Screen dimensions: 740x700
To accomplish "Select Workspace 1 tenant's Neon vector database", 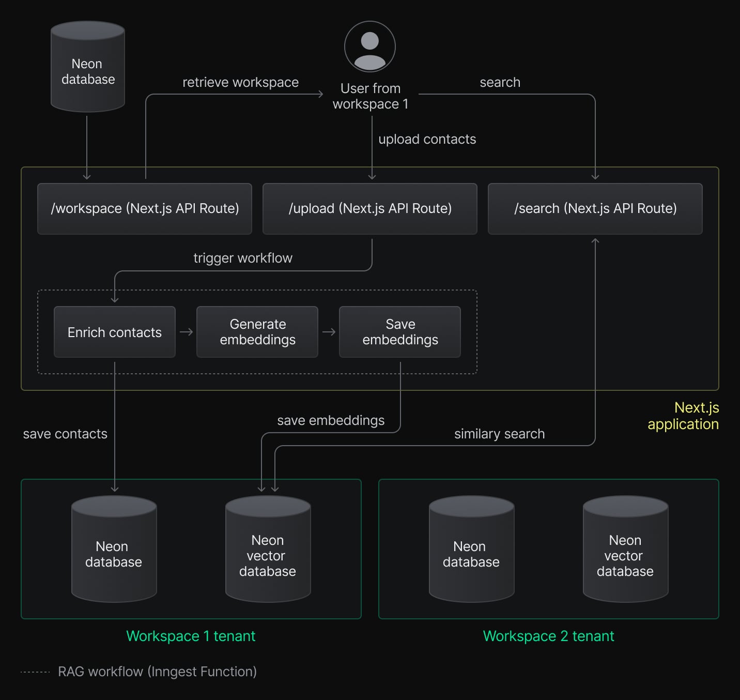I will click(268, 550).
